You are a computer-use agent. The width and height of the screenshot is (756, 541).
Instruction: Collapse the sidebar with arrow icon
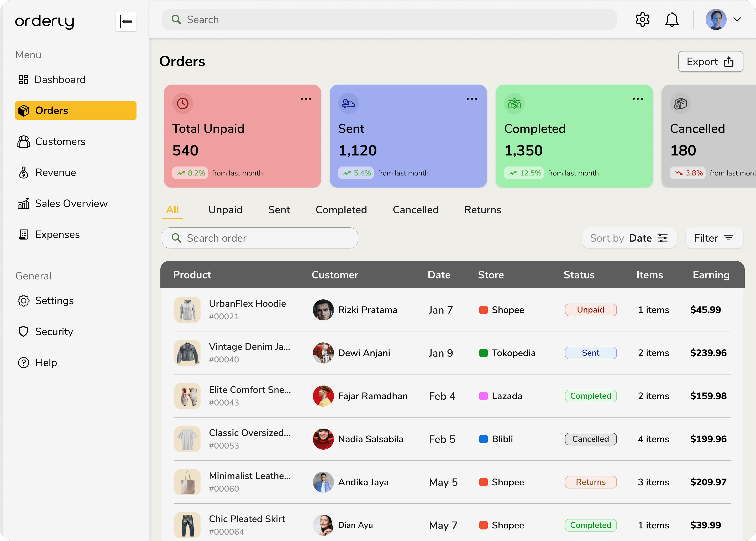[126, 21]
